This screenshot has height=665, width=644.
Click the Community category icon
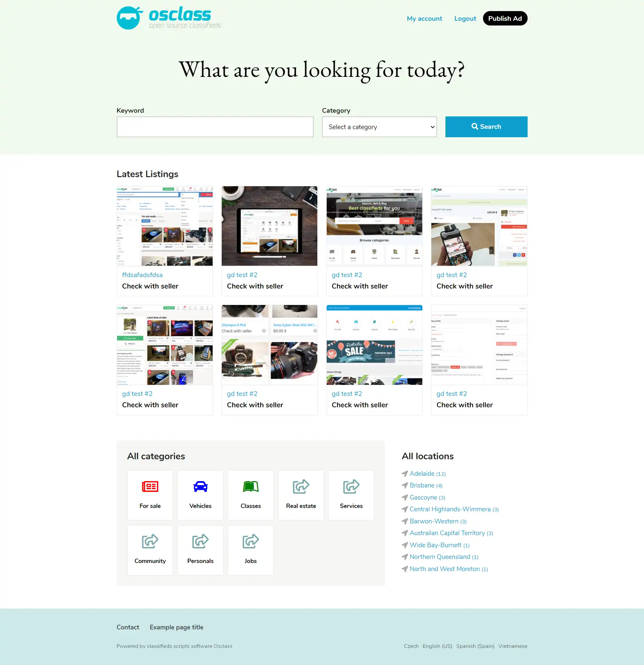[x=150, y=541]
